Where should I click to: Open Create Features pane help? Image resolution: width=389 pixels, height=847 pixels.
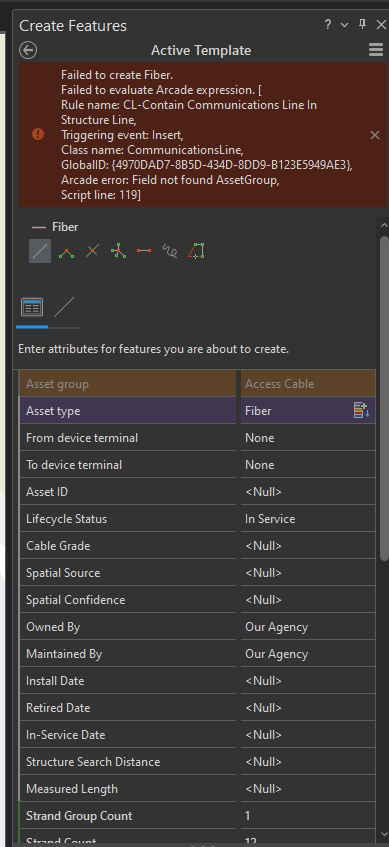pos(328,25)
